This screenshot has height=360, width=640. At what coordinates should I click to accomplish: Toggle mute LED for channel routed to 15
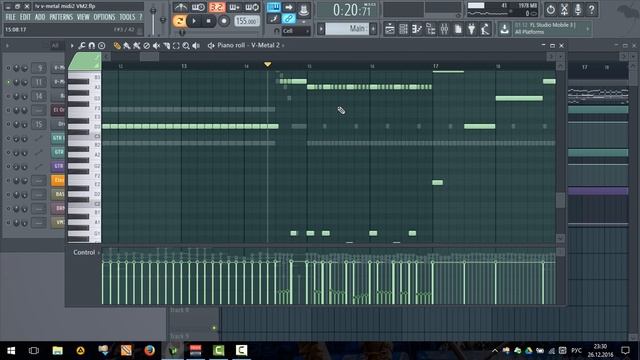click(x=8, y=124)
